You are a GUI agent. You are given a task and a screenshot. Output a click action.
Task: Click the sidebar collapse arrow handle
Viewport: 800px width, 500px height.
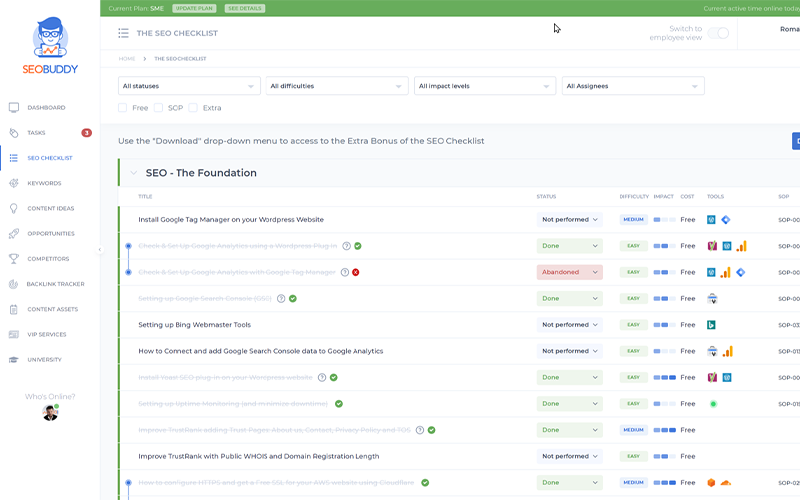pos(100,249)
